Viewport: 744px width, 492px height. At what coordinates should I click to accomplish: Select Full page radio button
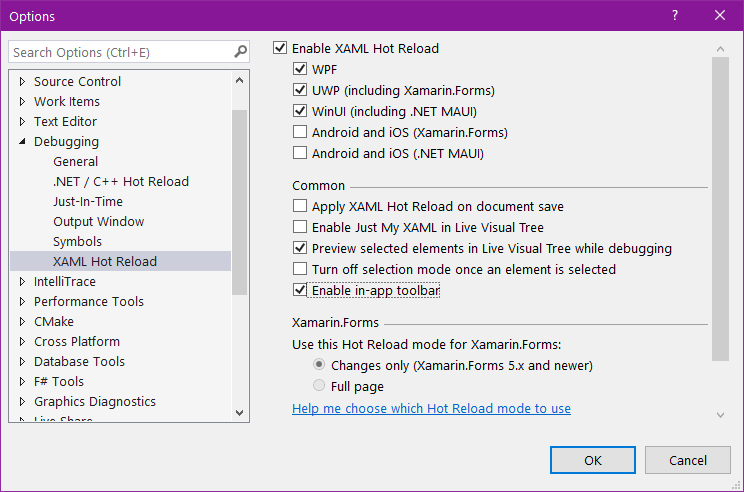(319, 385)
